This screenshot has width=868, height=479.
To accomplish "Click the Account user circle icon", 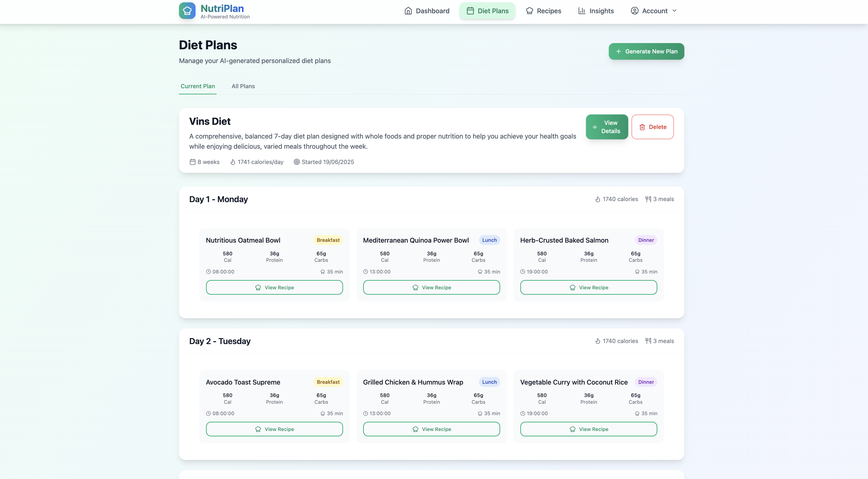I will tap(635, 11).
